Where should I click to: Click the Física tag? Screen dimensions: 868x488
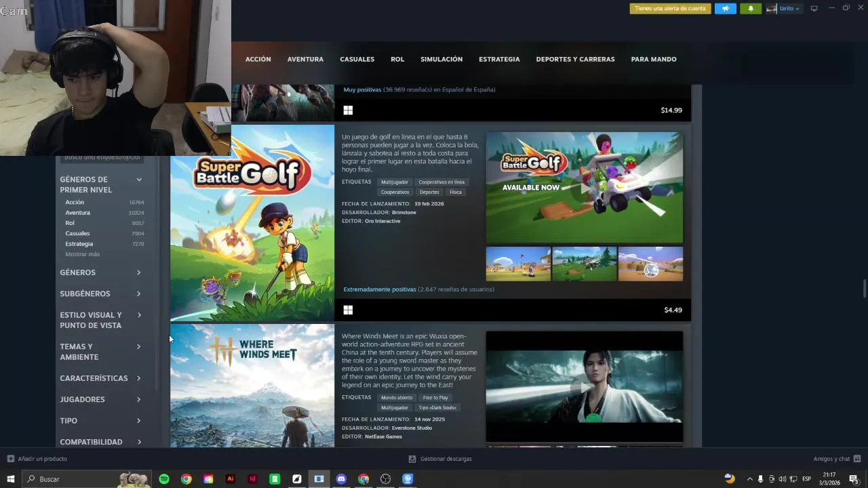(456, 192)
